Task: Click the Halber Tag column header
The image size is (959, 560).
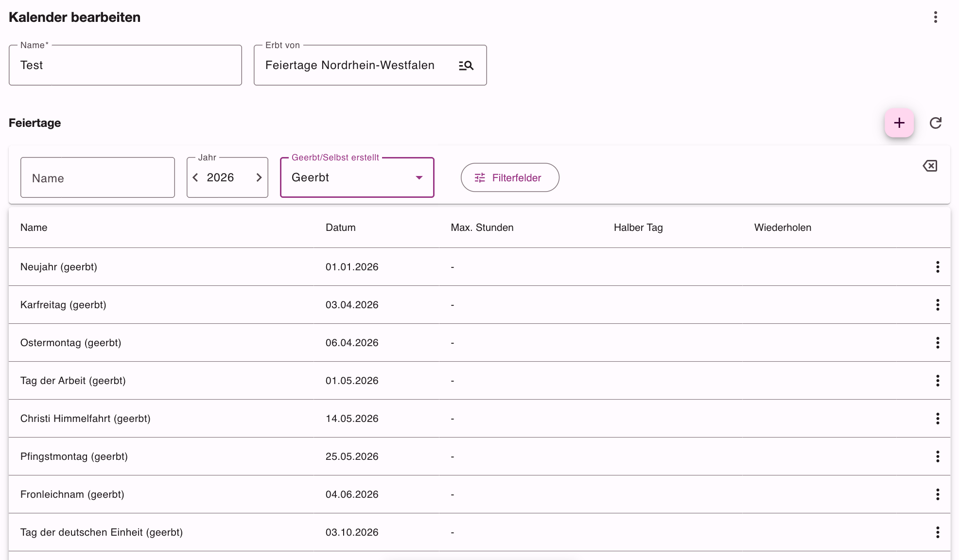Action: (x=638, y=228)
